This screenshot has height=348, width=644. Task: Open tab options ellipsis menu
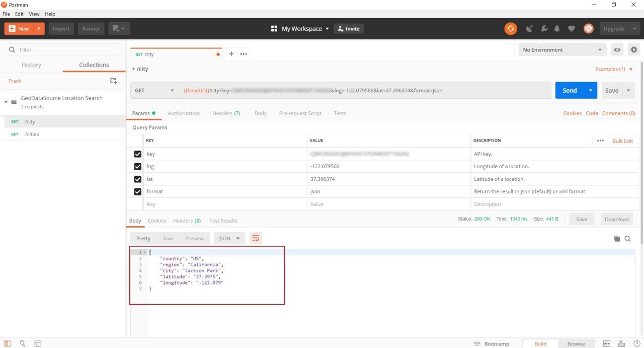tap(244, 54)
